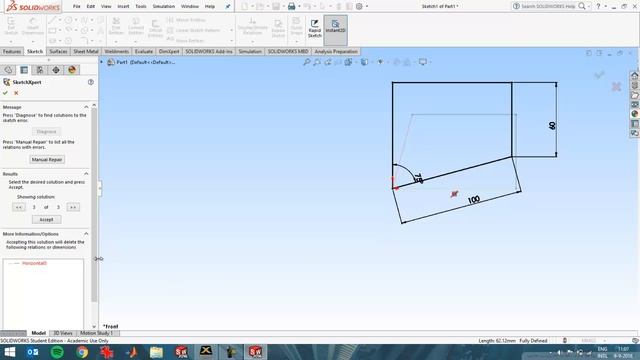This screenshot has height=360, width=640.
Task: Click the Options gear icon
Action: pos(359,6)
